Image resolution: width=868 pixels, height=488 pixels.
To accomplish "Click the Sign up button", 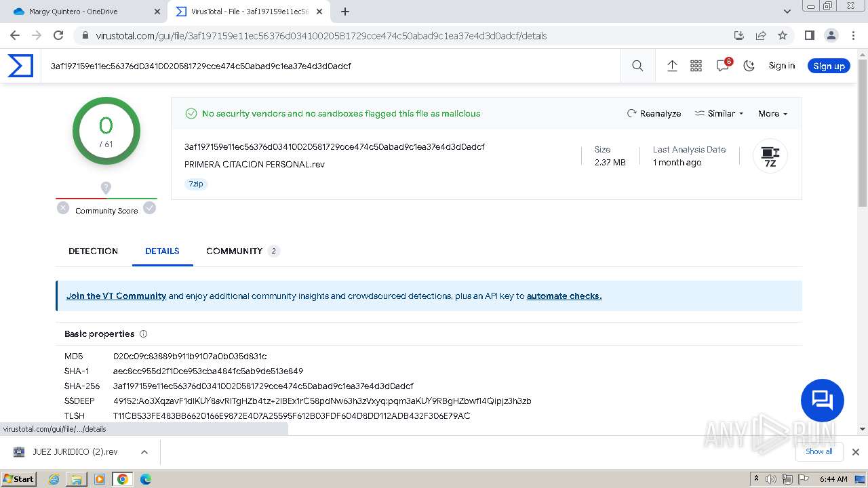I will point(829,66).
